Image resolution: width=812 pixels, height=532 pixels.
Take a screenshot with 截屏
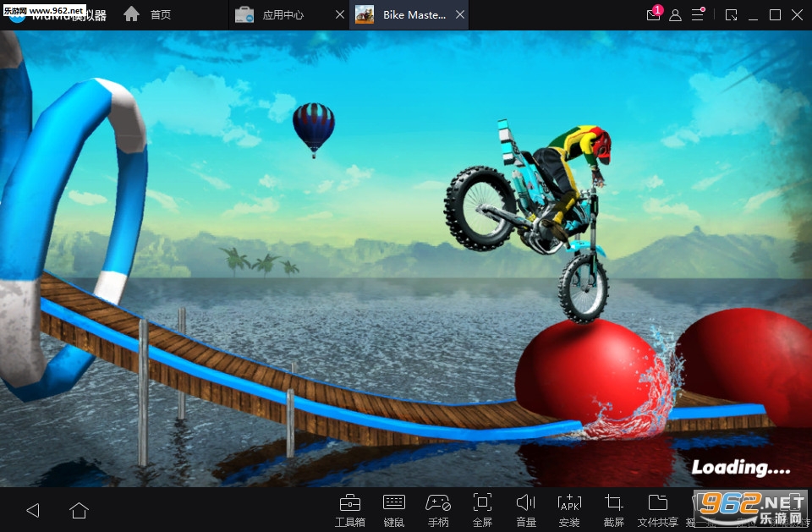click(x=614, y=510)
